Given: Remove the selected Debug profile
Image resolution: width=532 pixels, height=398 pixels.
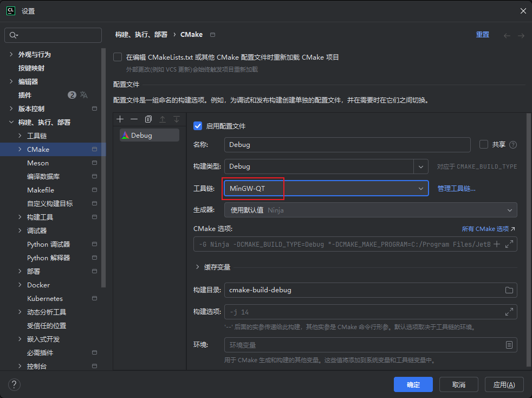Looking at the screenshot, I should tap(134, 119).
